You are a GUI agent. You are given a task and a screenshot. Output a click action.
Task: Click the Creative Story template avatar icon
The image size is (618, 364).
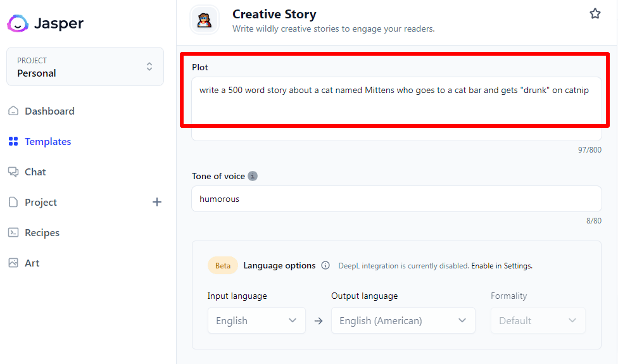pos(205,20)
